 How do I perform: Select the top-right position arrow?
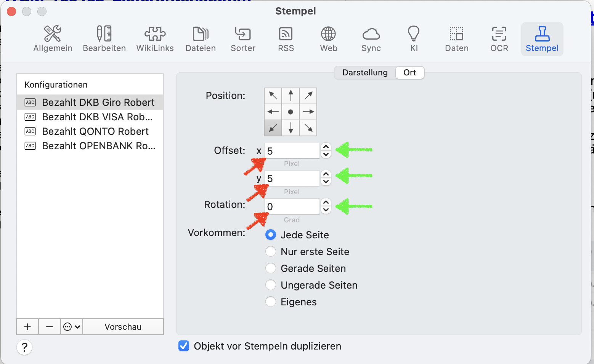click(x=308, y=96)
